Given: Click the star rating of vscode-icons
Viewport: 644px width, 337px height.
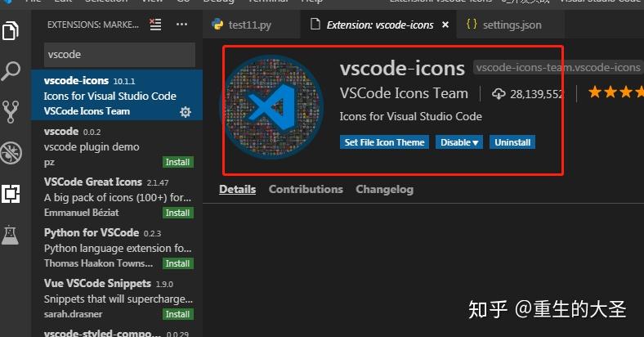Looking at the screenshot, I should click(x=615, y=92).
